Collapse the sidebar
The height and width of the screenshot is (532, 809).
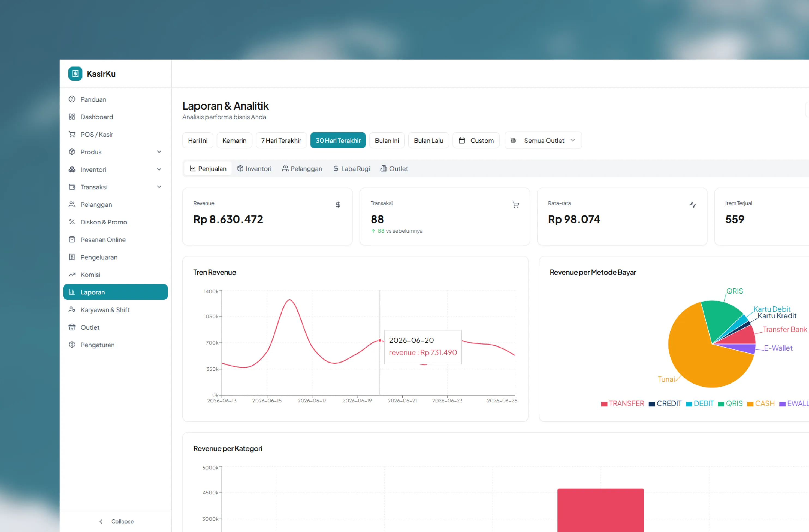[116, 521]
